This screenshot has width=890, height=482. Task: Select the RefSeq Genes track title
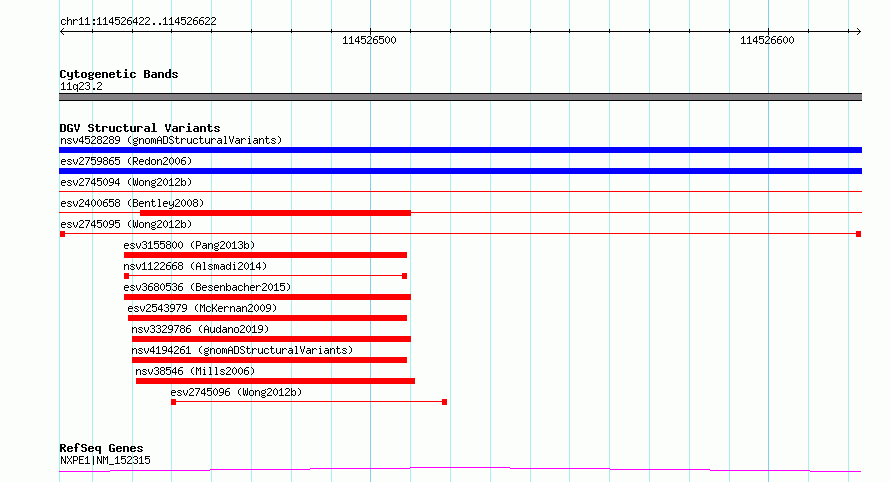click(x=101, y=449)
